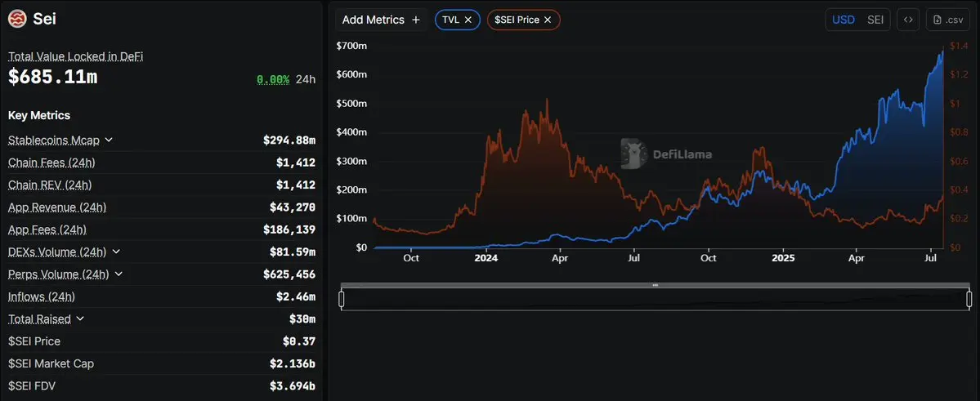Click the $0.37 SEI price value
The image size is (980, 401).
pos(299,341)
